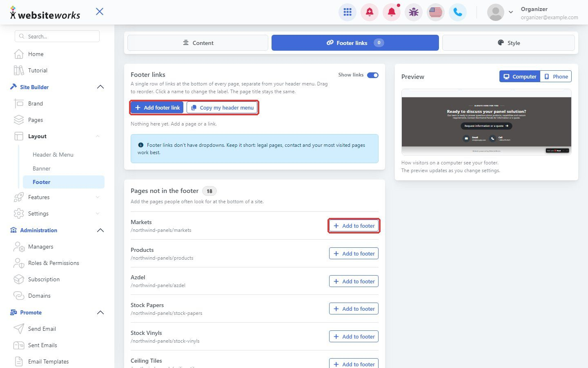Image resolution: width=588 pixels, height=368 pixels.
Task: Add Stock Papers page to footer
Action: click(x=354, y=309)
